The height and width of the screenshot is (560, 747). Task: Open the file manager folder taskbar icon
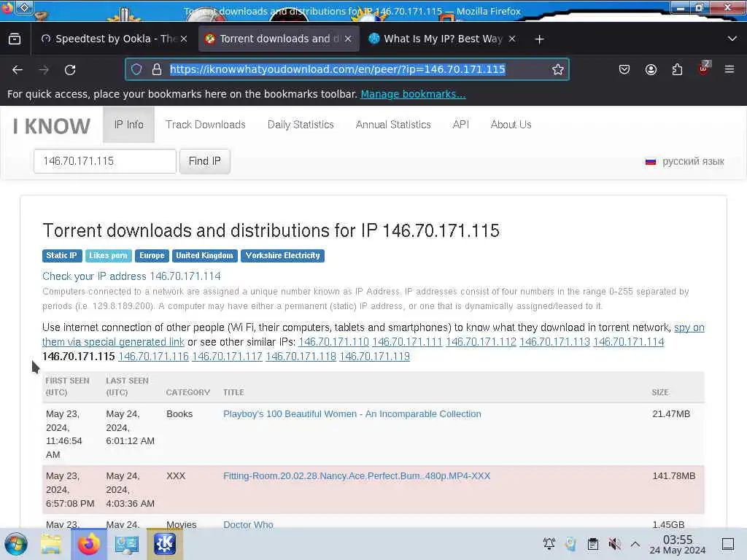tap(51, 544)
